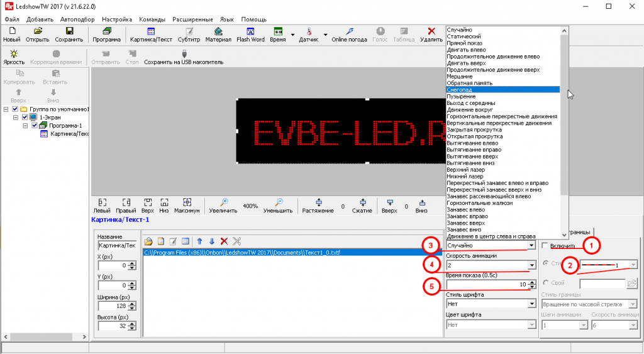This screenshot has height=354, width=644.
Task: Select the Свой border radio button
Action: click(x=545, y=284)
